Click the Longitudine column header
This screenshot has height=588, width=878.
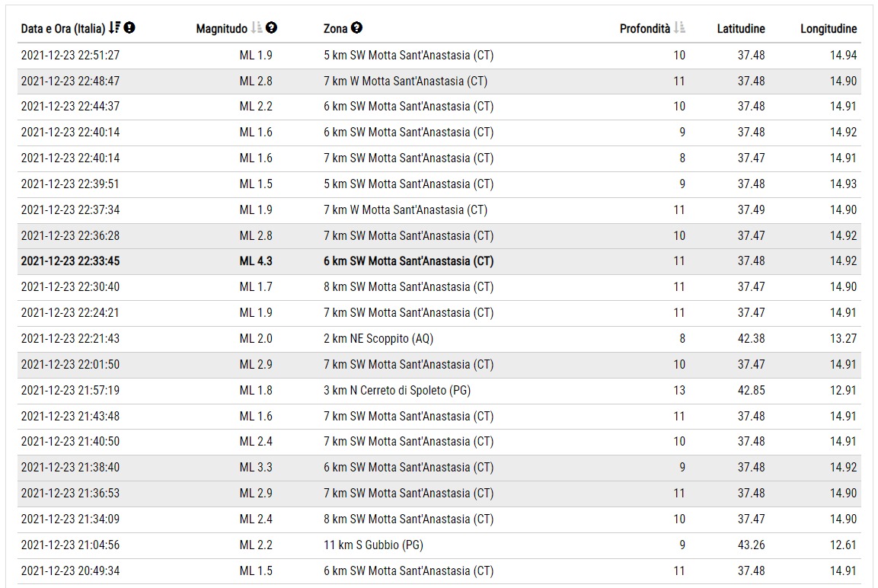(x=828, y=29)
